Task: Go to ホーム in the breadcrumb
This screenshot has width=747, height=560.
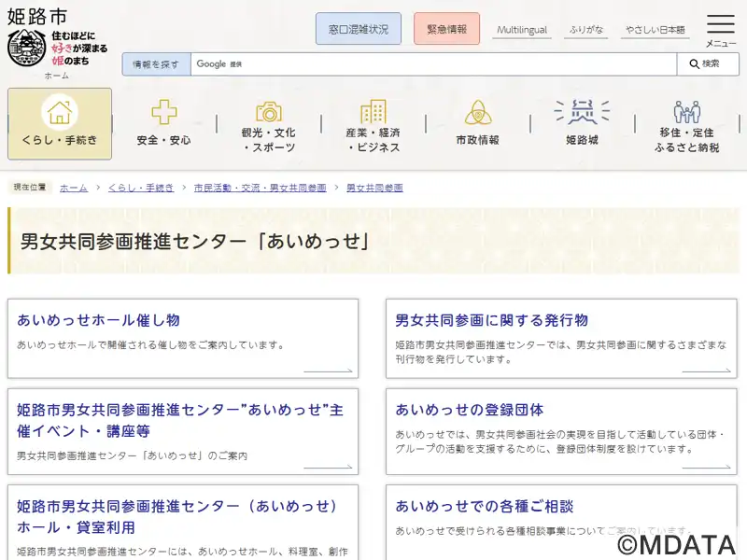Action: pyautogui.click(x=74, y=188)
